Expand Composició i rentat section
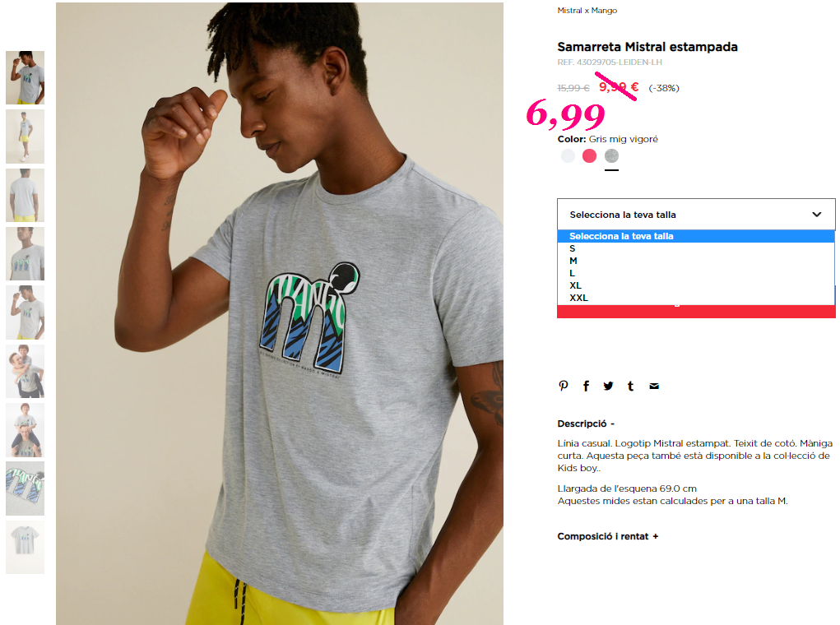840x625 pixels. coord(607,536)
